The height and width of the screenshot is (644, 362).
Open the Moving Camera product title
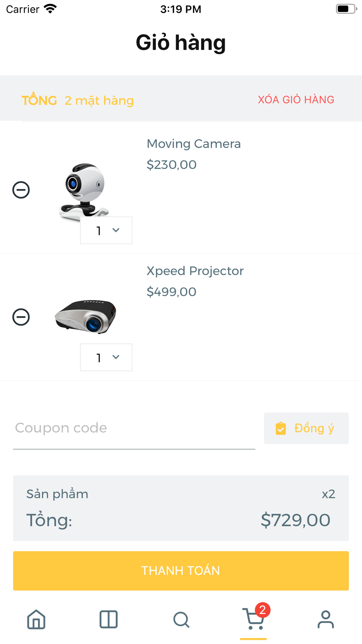pos(194,144)
